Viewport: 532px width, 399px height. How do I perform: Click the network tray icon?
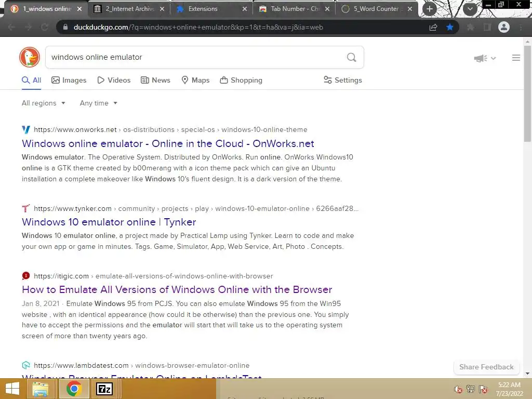tap(470, 389)
